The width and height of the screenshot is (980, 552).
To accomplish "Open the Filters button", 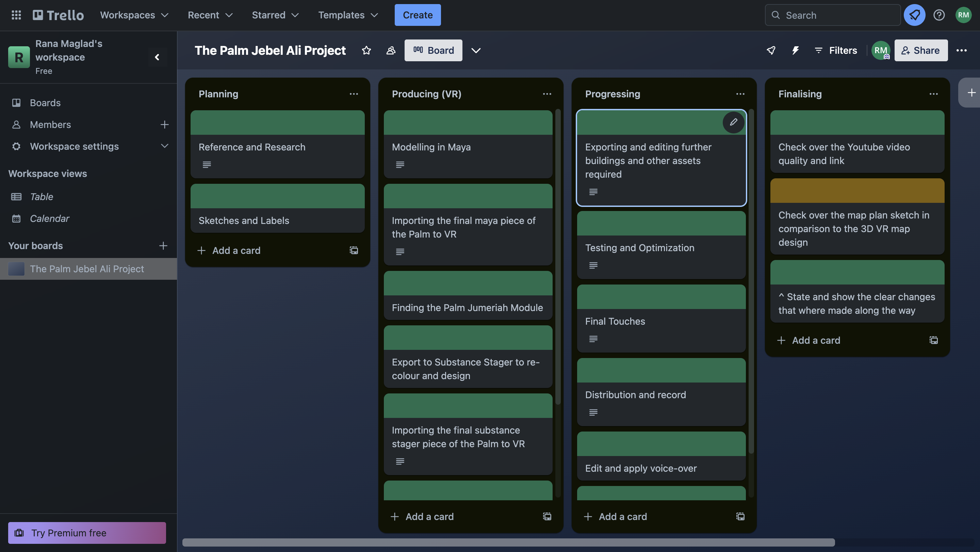I will coord(835,50).
